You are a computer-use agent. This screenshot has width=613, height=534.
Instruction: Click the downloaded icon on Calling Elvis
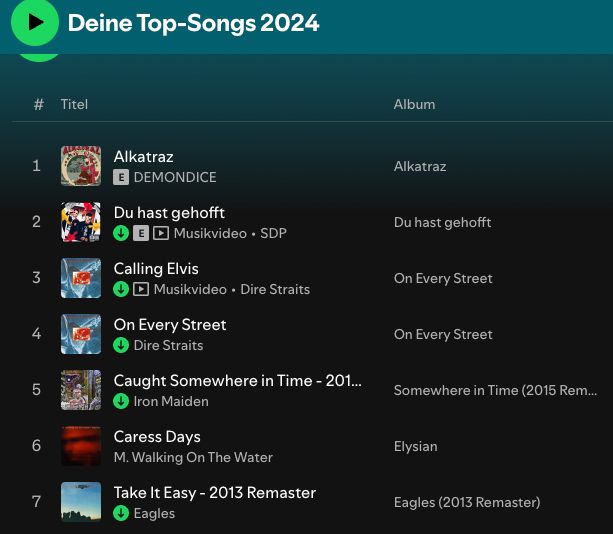(121, 289)
